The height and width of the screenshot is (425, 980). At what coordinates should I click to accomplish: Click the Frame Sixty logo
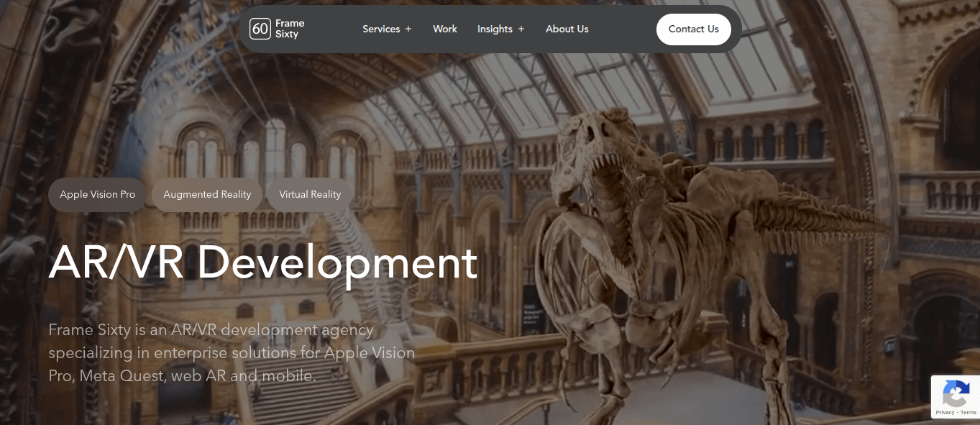277,29
